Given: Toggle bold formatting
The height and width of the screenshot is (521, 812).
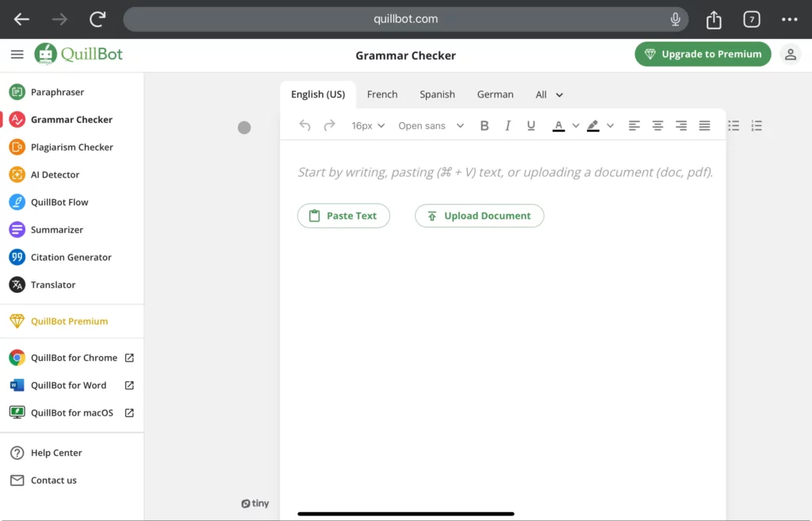Looking at the screenshot, I should (x=485, y=125).
